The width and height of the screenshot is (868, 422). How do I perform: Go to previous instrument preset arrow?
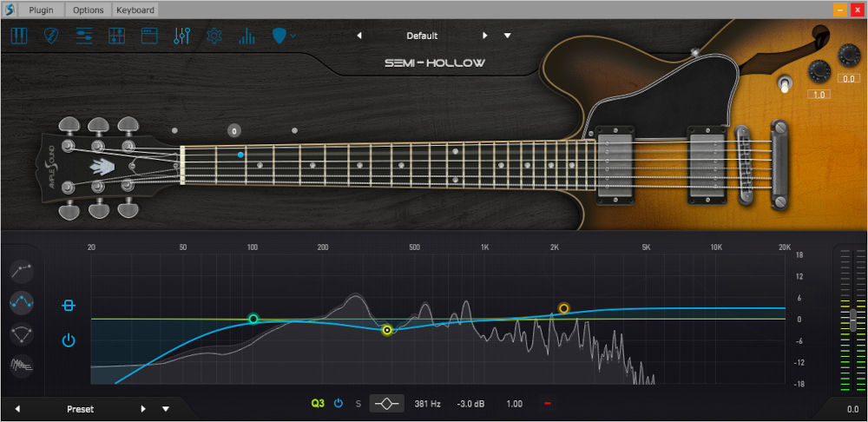pyautogui.click(x=359, y=36)
